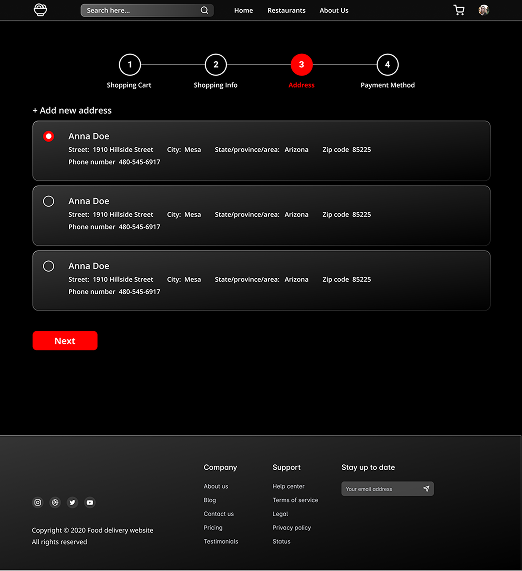This screenshot has width=522, height=571.
Task: Select the second Anna Doe address radio
Action: point(48,201)
